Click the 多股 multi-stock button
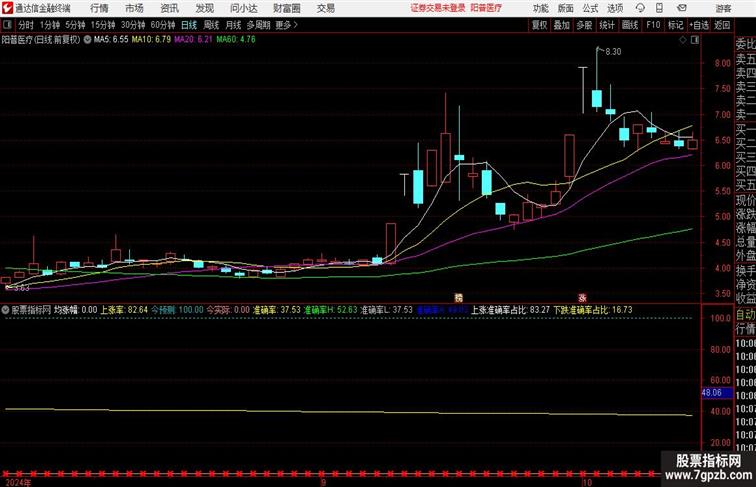The image size is (756, 487). click(584, 25)
